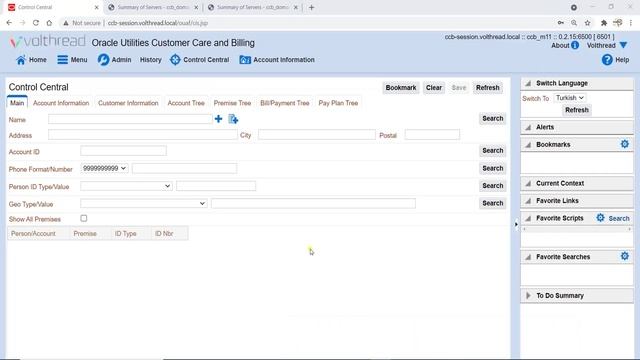Image resolution: width=640 pixels, height=360 pixels.
Task: Open a new browser tab
Action: (311, 7)
